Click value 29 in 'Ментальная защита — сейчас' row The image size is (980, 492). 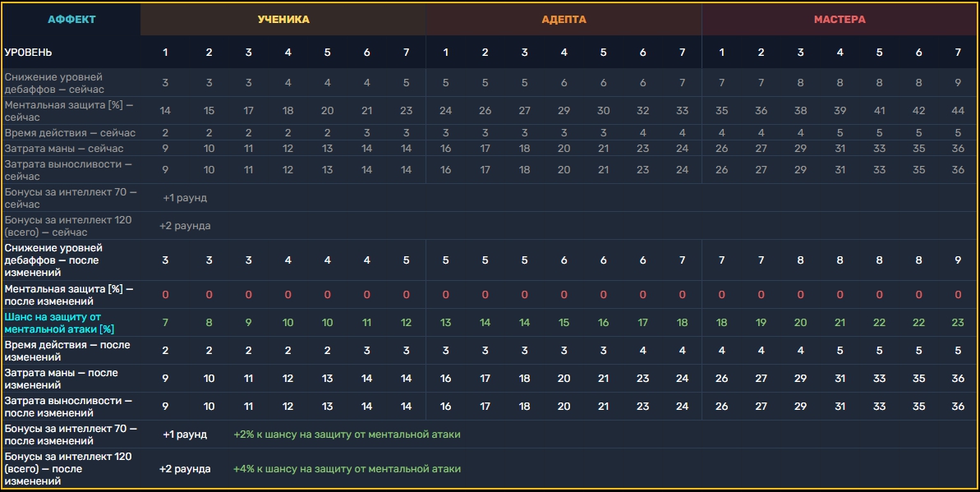coord(564,111)
